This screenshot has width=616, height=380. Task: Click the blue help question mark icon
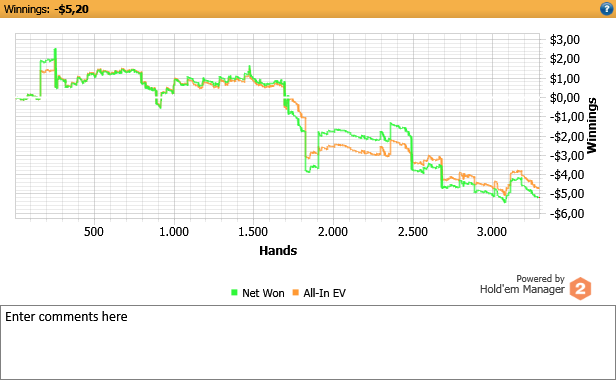click(606, 9)
